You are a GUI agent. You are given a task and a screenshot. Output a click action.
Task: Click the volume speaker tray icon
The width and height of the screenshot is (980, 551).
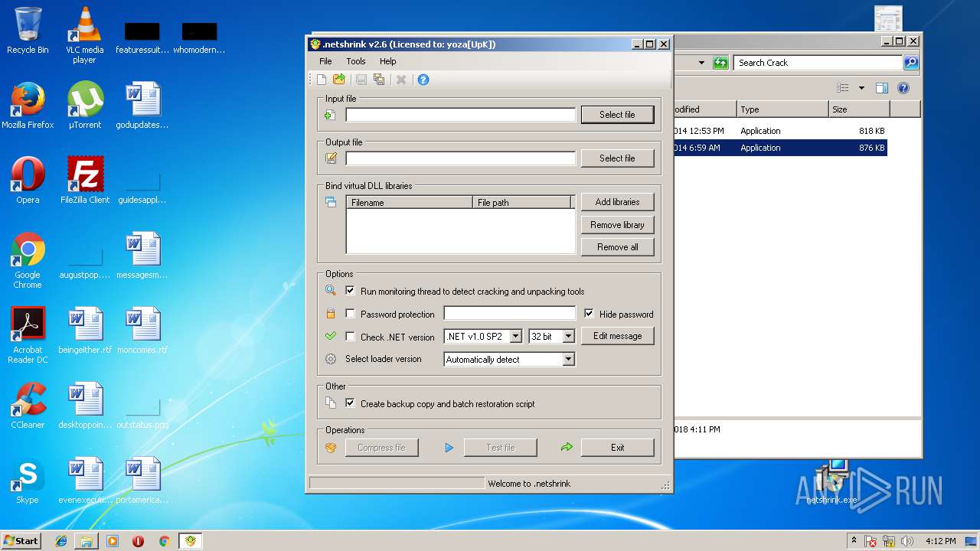click(907, 541)
